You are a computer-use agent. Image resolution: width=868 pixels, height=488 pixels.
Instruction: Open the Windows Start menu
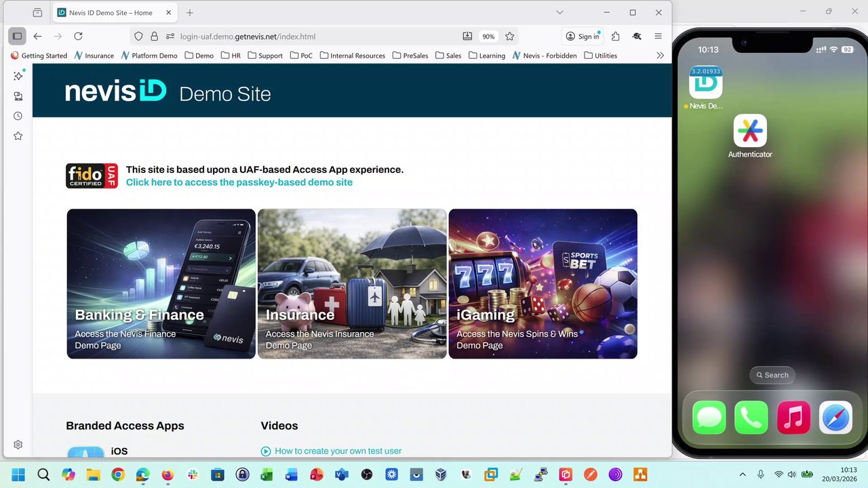(18, 474)
